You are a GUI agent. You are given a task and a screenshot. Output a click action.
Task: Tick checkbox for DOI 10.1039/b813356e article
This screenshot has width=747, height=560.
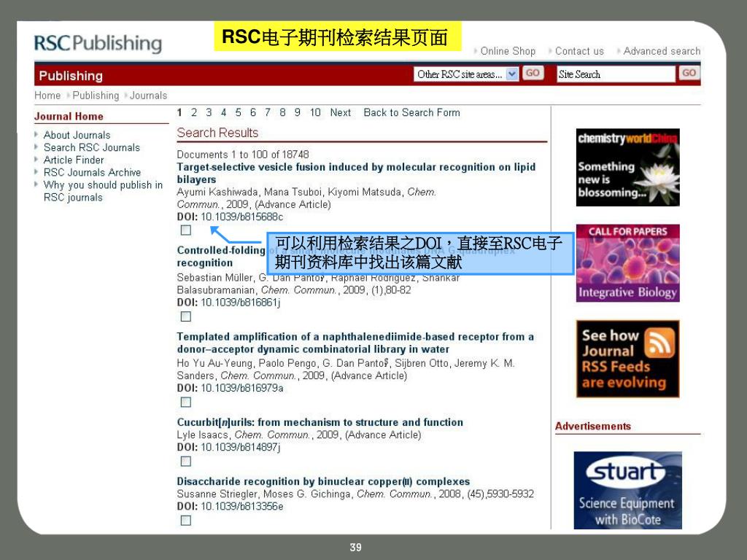click(186, 521)
